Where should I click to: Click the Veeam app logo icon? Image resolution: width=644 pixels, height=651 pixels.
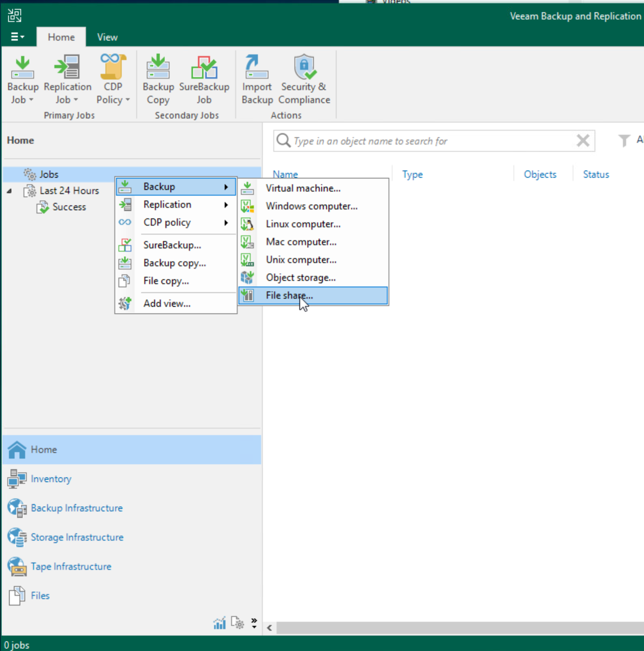pyautogui.click(x=15, y=15)
